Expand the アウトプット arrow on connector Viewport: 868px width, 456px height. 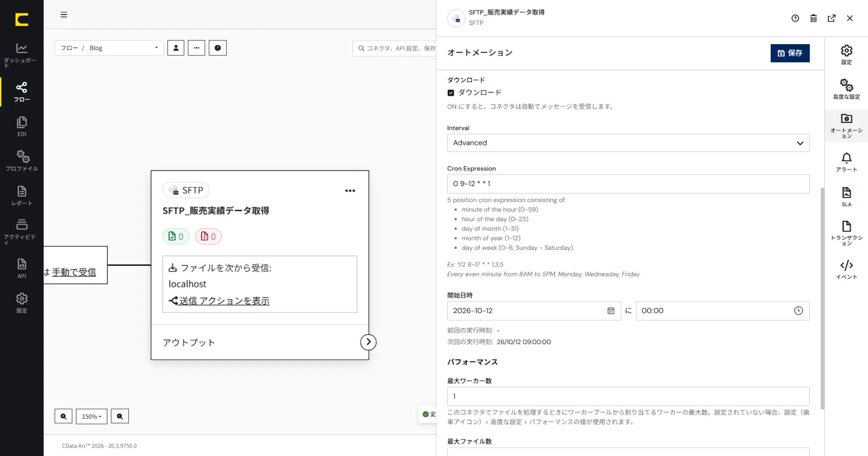click(369, 342)
